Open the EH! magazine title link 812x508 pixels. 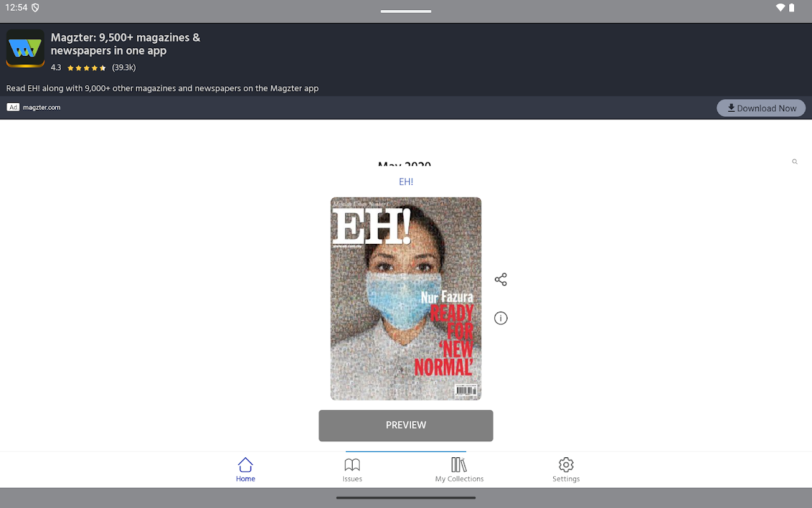pyautogui.click(x=406, y=182)
